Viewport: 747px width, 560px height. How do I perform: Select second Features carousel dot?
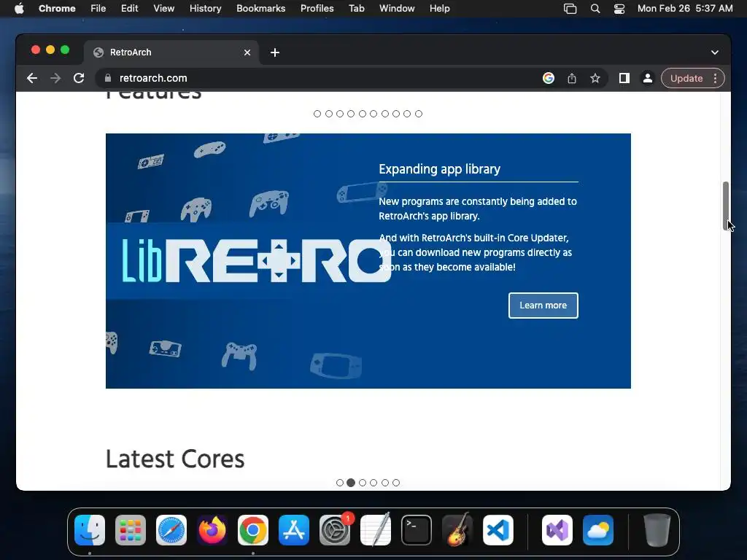coord(329,114)
